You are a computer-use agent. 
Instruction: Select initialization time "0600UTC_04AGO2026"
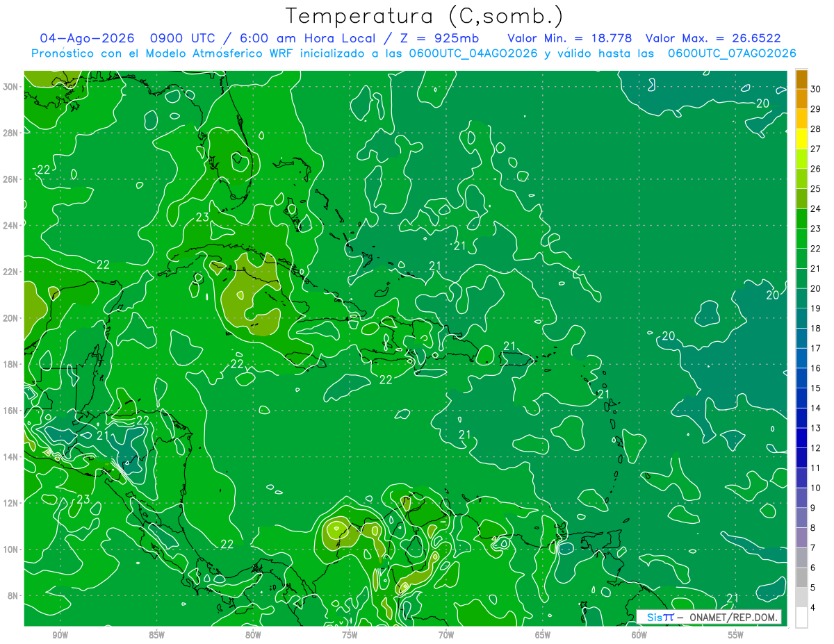pyautogui.click(x=473, y=53)
